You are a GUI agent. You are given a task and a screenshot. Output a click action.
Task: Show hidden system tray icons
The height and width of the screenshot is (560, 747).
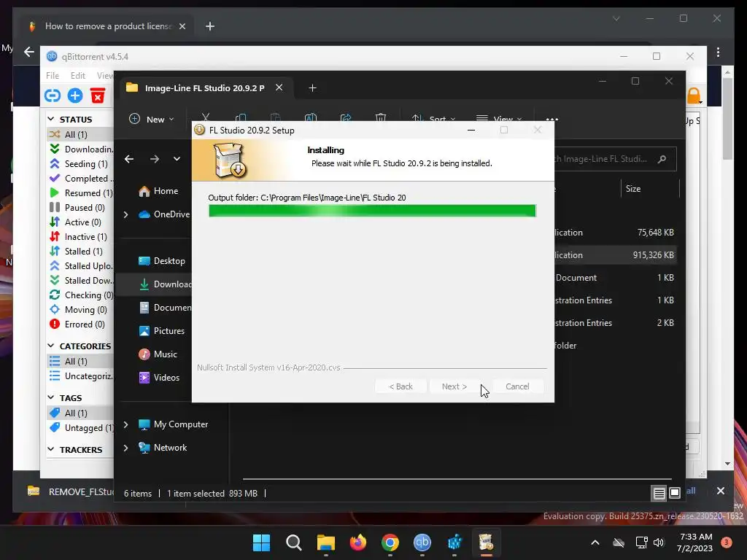[595, 542]
